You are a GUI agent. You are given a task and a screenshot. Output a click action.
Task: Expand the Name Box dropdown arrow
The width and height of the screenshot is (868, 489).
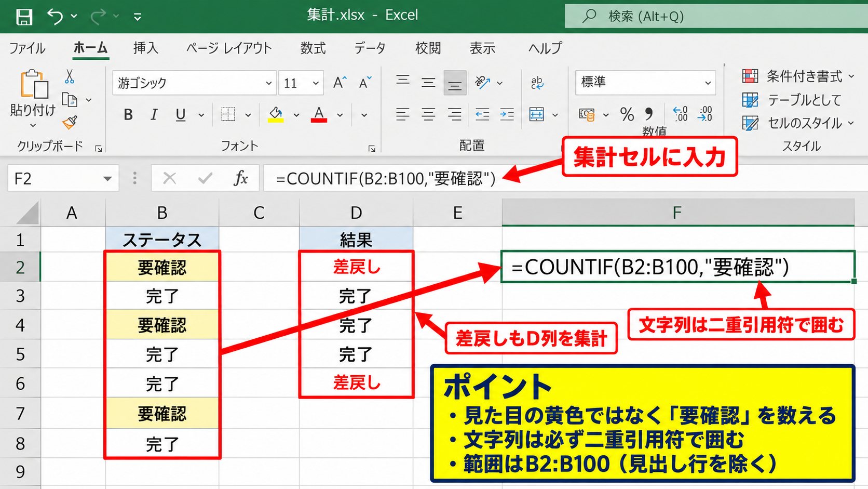[107, 179]
